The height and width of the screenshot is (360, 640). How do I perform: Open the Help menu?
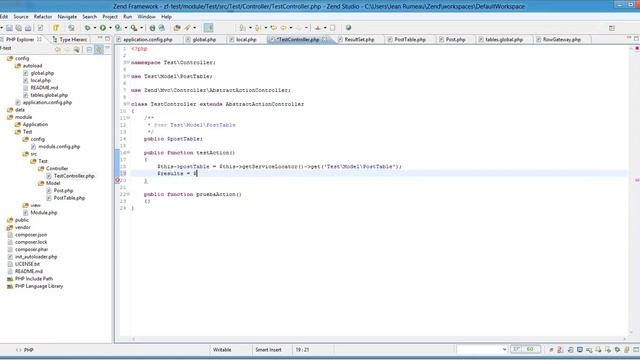pos(166,17)
